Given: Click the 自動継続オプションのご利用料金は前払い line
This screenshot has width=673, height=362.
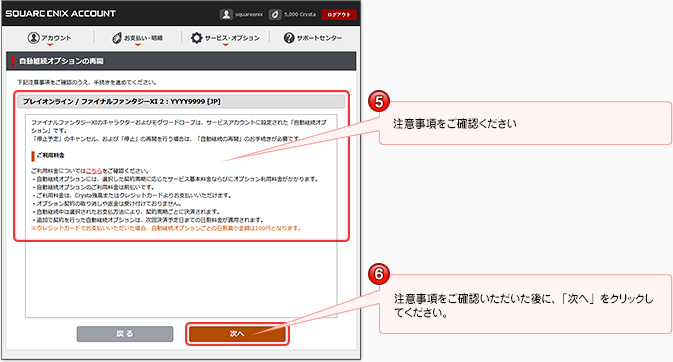Looking at the screenshot, I should point(93,187).
